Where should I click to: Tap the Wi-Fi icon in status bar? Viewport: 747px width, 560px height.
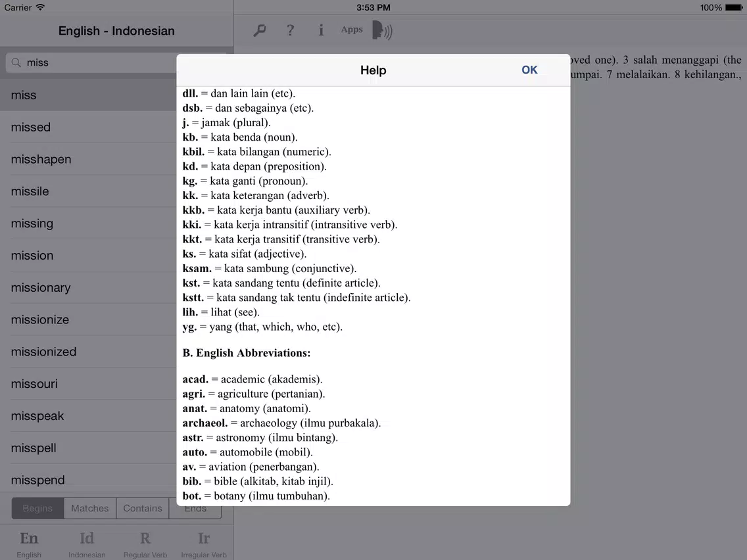click(40, 7)
